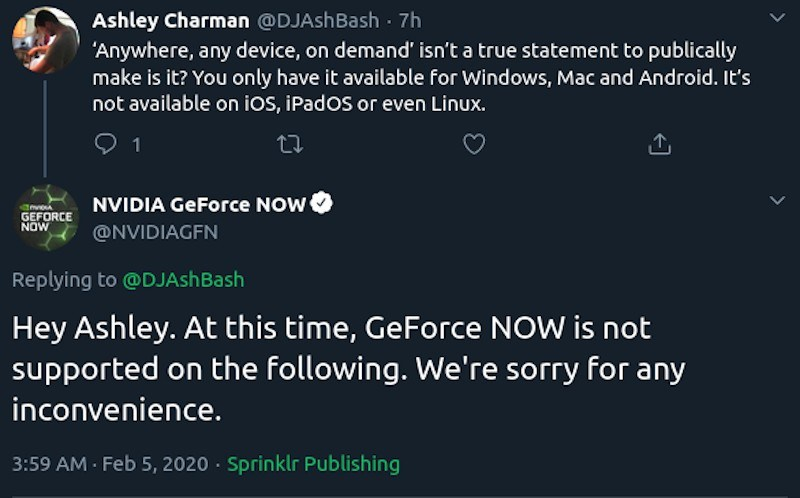
Task: Open Ashley Charman's profile picture
Action: pyautogui.click(x=45, y=40)
